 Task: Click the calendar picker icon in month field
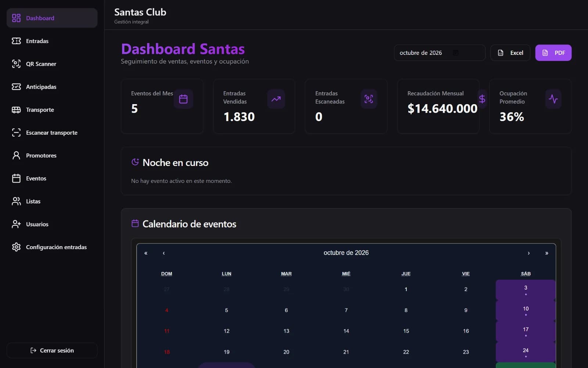coord(456,53)
